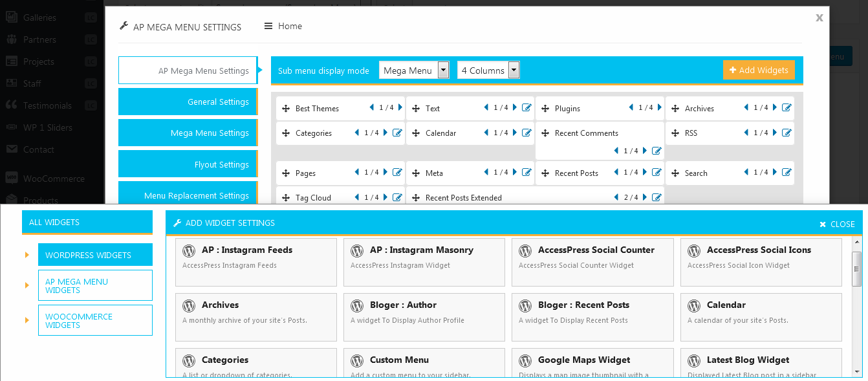Open Galleries in the WordPress admin sidebar
The image size is (868, 381).
(x=40, y=17)
